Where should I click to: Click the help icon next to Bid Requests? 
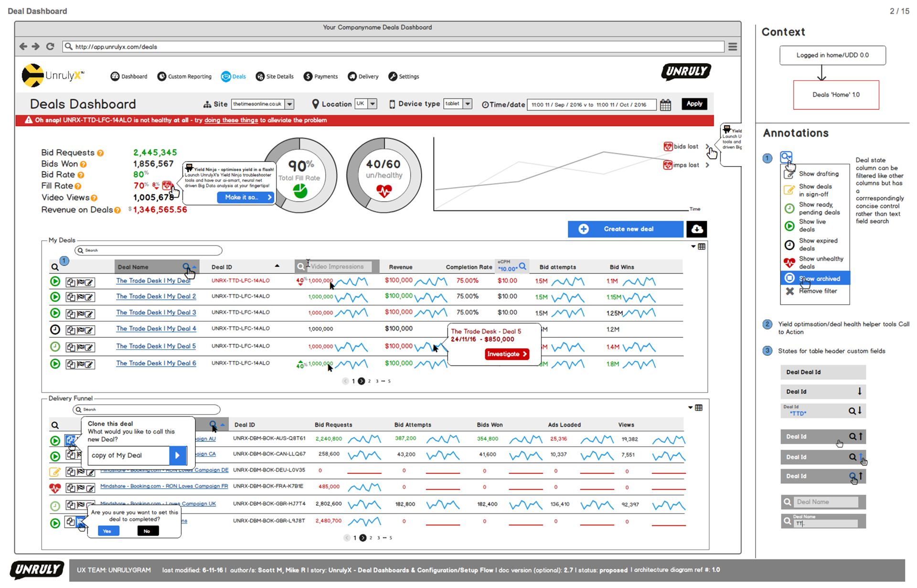tap(100, 153)
